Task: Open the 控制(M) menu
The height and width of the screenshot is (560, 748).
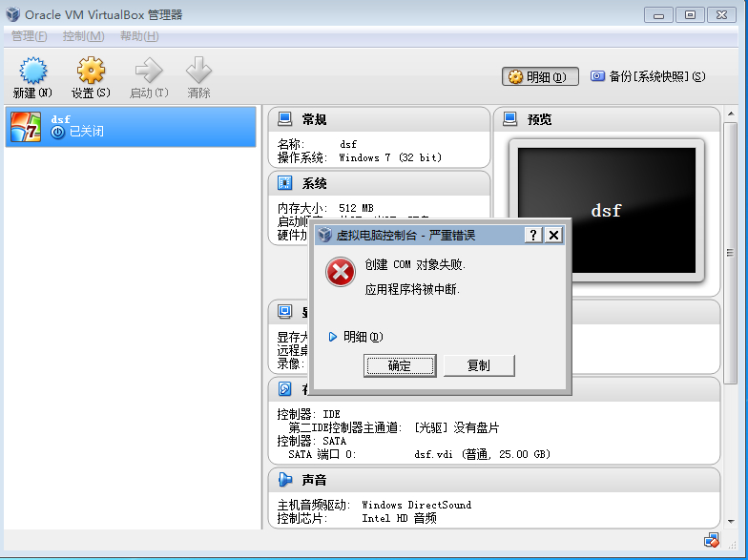Action: (84, 36)
